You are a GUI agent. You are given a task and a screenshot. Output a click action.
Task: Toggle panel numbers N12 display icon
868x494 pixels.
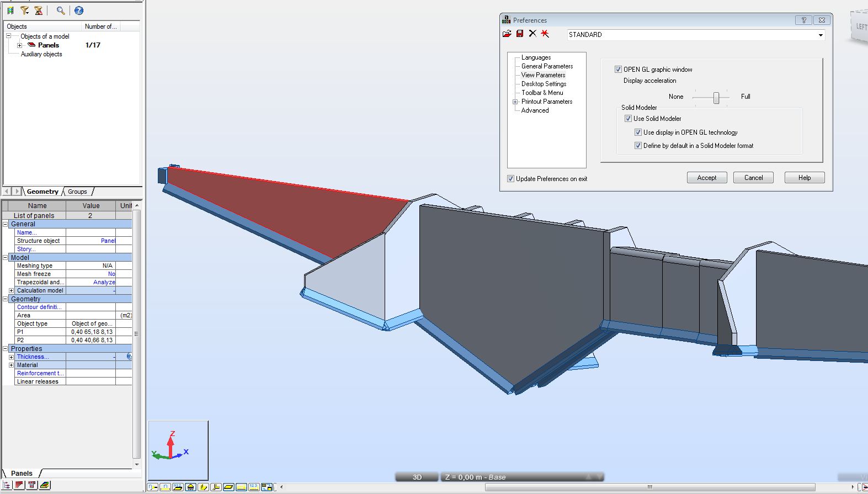click(x=178, y=487)
